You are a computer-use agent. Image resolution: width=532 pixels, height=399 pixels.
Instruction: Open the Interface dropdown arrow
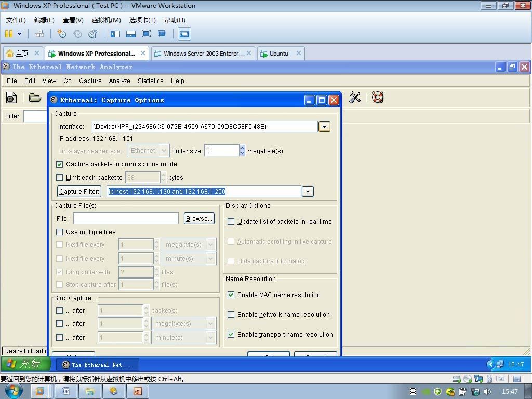coord(324,127)
